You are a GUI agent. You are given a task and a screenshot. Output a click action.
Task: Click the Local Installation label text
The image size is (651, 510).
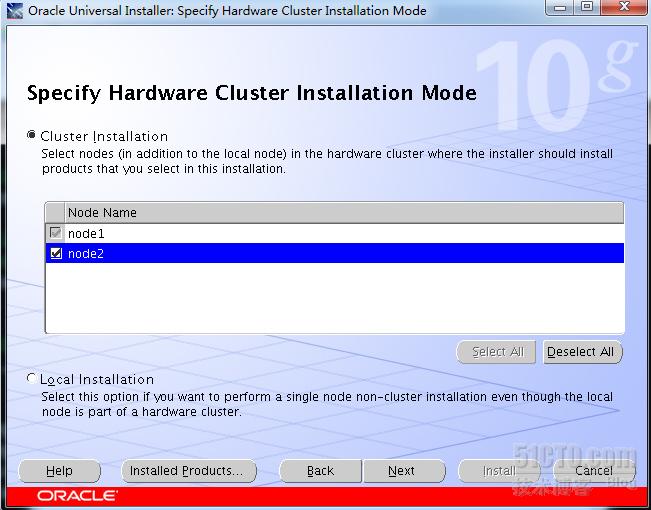97,380
